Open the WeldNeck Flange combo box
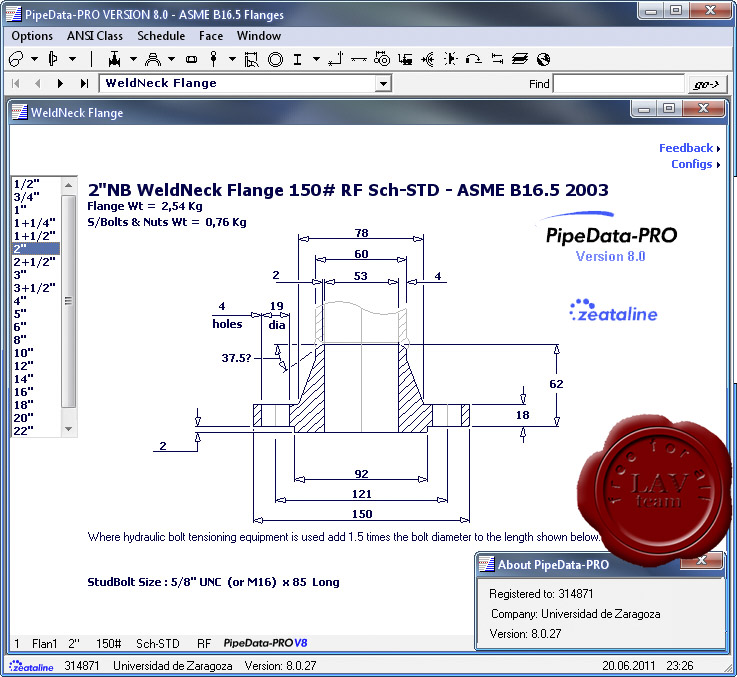The image size is (737, 677). click(384, 84)
